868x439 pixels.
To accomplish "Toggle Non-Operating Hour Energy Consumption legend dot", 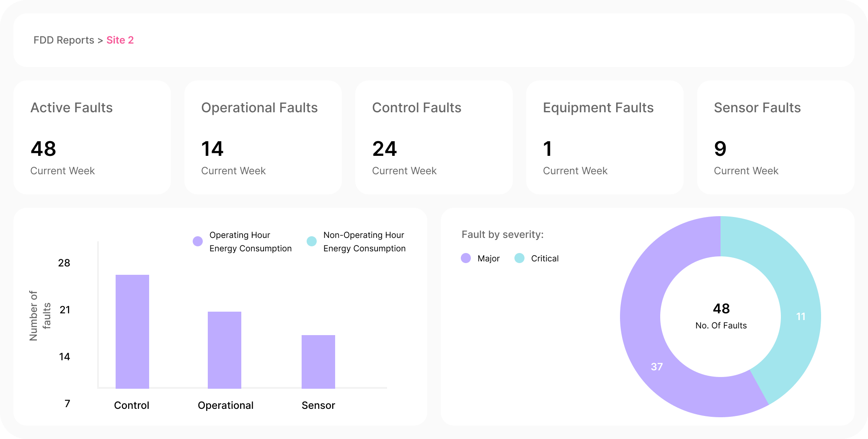I will tap(312, 241).
